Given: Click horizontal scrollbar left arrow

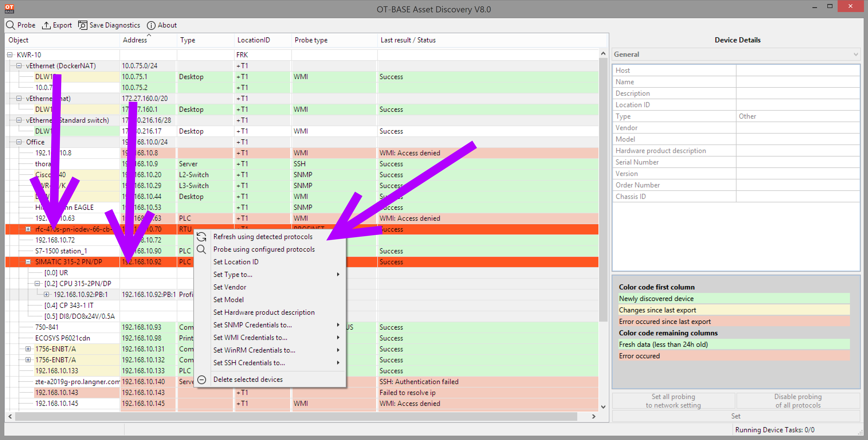Looking at the screenshot, I should click(10, 416).
